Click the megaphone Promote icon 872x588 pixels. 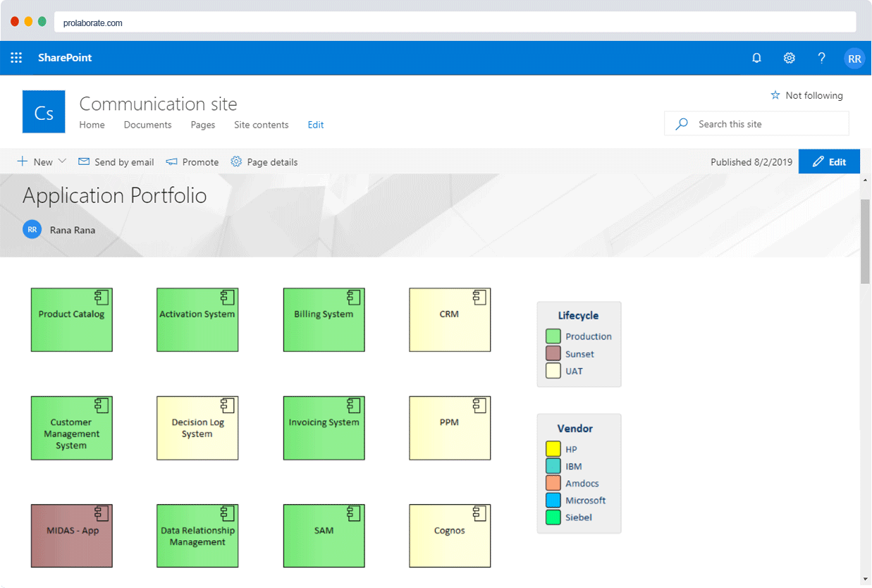pos(171,161)
